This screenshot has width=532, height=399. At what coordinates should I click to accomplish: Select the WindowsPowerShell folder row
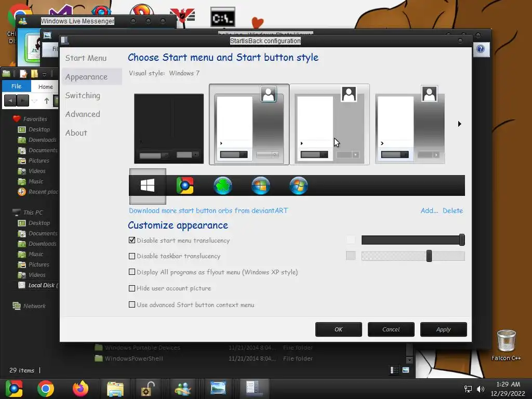click(204, 358)
